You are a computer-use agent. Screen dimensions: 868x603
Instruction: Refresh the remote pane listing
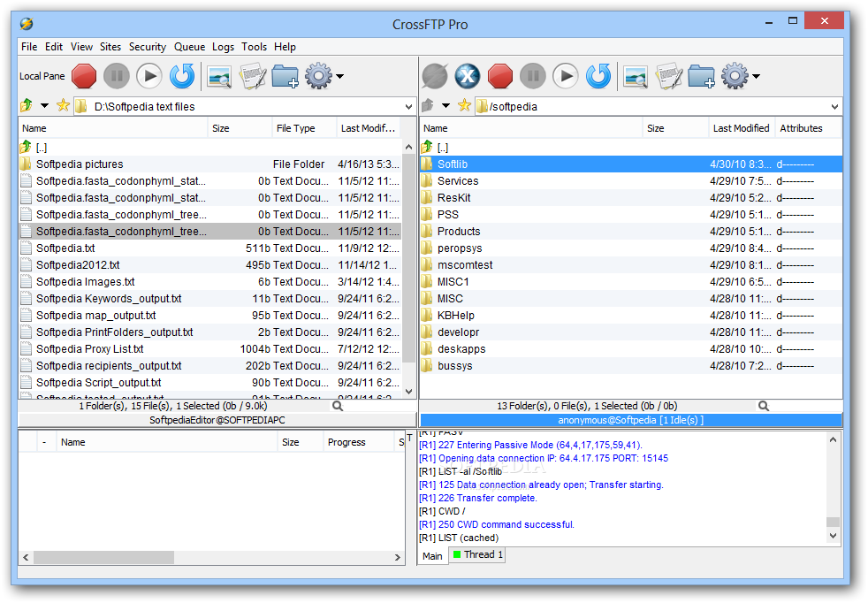click(598, 76)
